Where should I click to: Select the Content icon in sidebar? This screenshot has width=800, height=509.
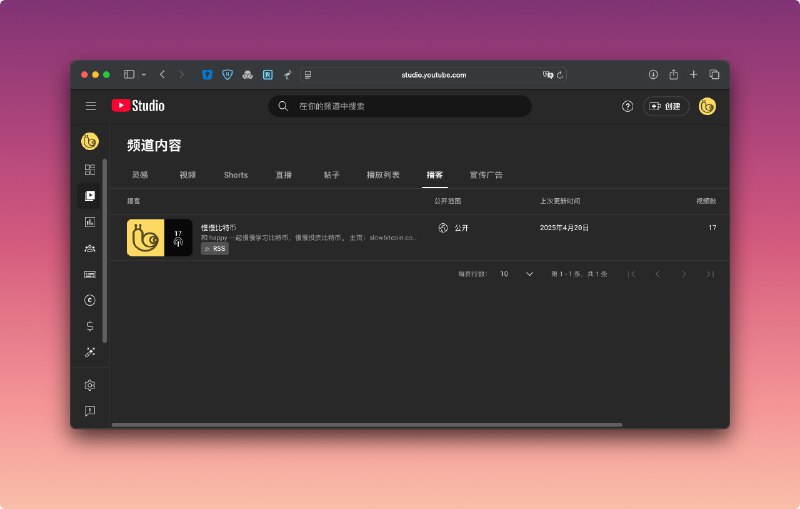pos(90,196)
